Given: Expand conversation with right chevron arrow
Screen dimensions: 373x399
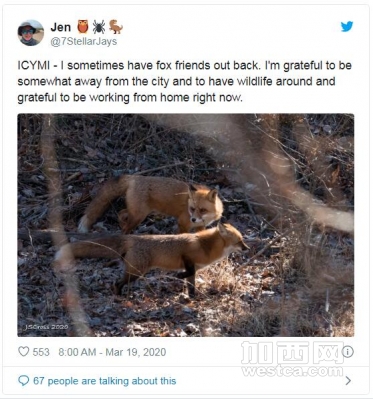Looking at the screenshot, I should 348,381.
